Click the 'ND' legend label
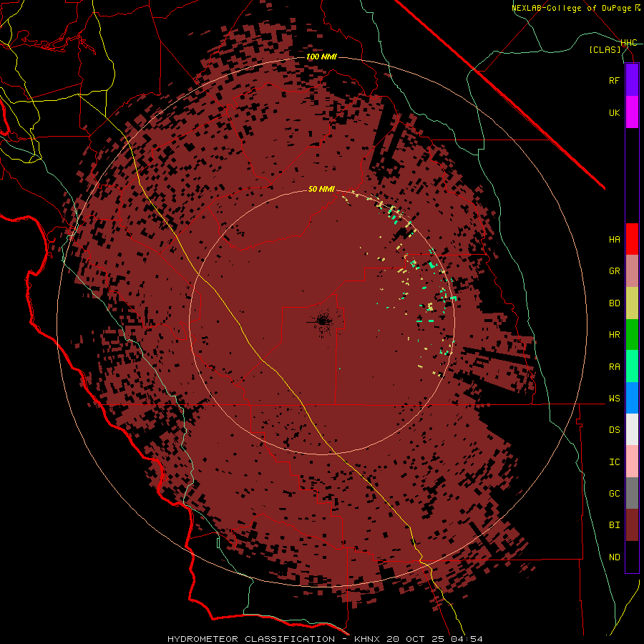 pos(614,557)
